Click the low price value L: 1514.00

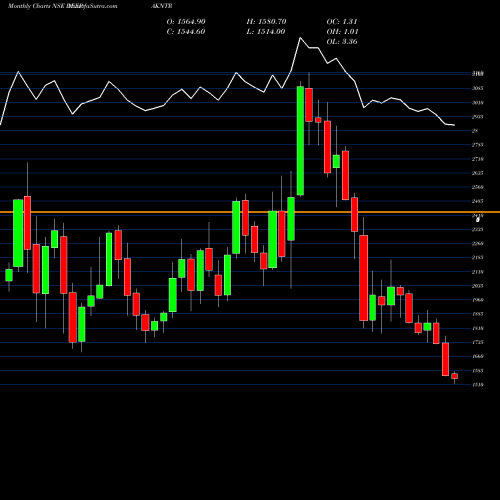(x=266, y=32)
